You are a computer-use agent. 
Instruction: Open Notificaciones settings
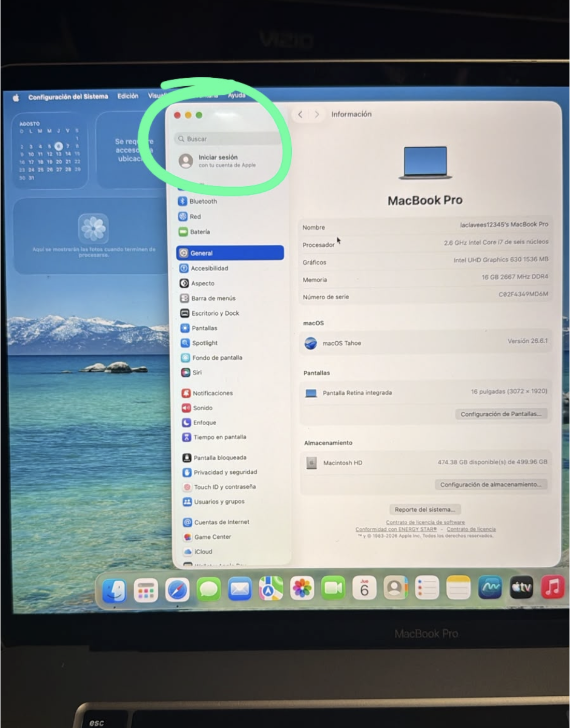click(207, 393)
